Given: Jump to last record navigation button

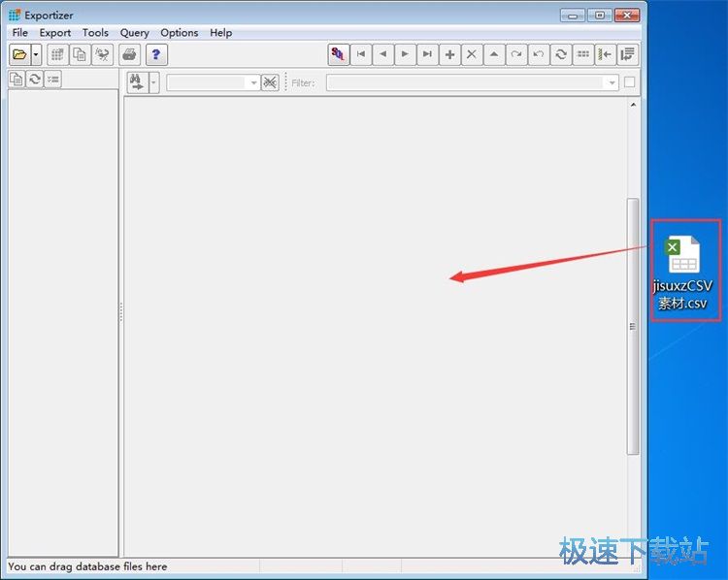Looking at the screenshot, I should (427, 54).
